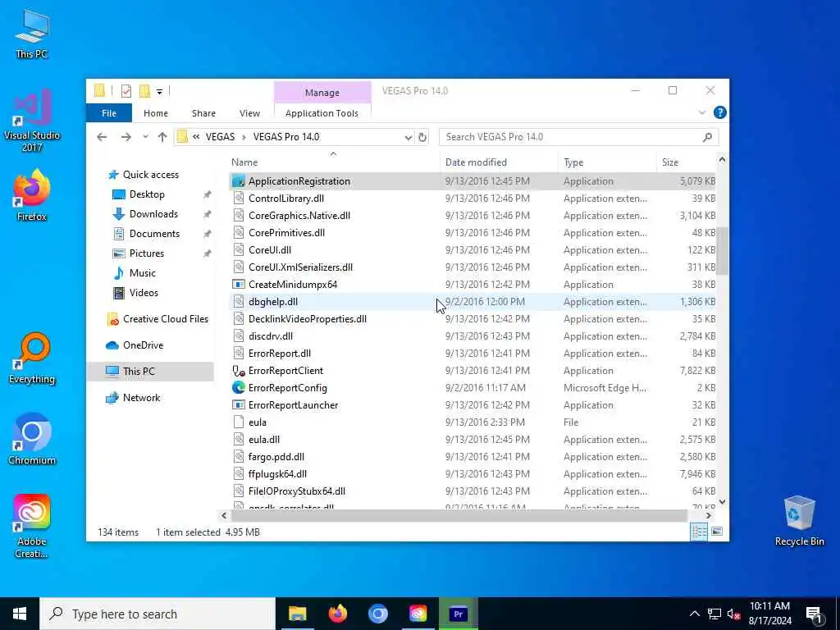Go back with the Back arrow

[x=102, y=137]
